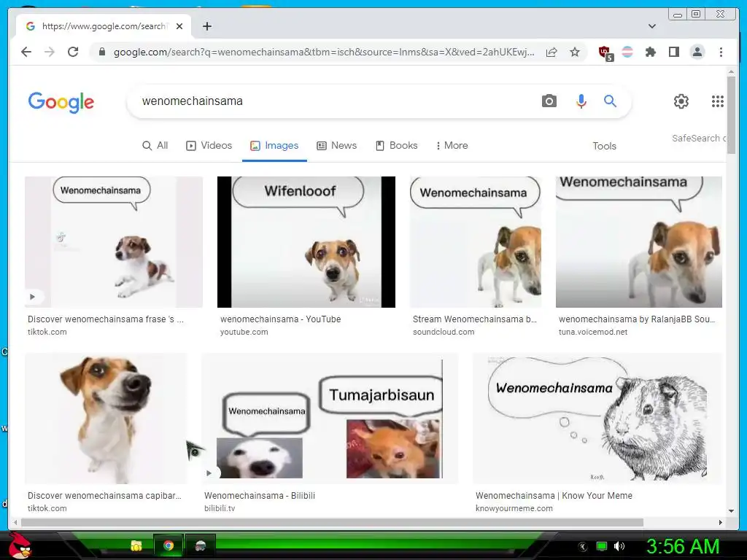The image size is (747, 560).
Task: Open the taskbar app beside Chrome
Action: pyautogui.click(x=200, y=545)
